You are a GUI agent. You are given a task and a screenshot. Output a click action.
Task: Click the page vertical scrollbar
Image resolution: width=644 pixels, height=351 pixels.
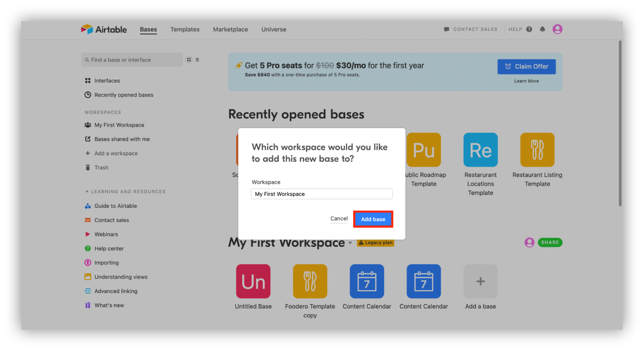620,123
